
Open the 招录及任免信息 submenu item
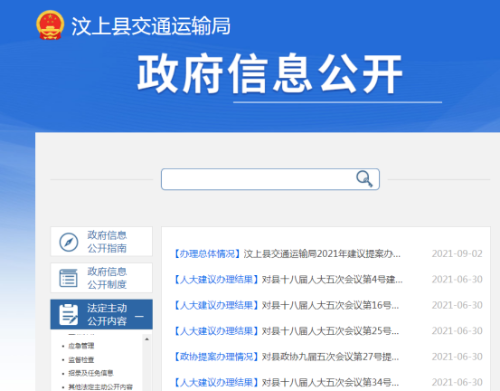[x=91, y=373]
